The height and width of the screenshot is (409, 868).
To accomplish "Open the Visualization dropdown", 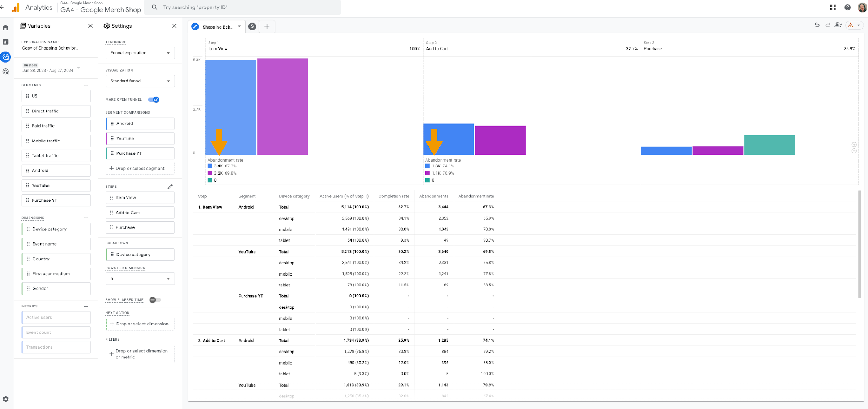I will click(140, 81).
